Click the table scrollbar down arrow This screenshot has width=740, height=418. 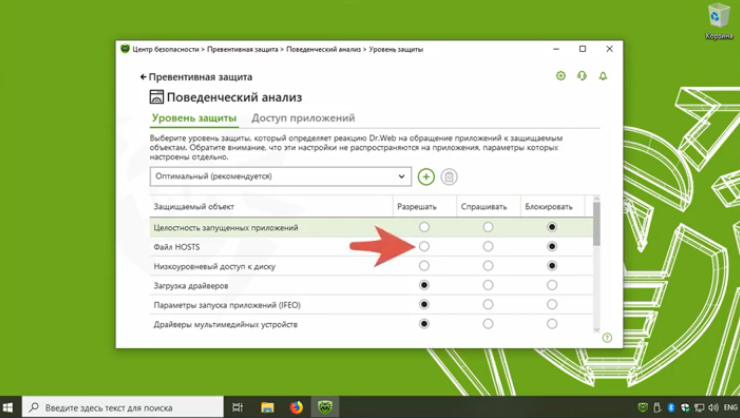(x=597, y=330)
